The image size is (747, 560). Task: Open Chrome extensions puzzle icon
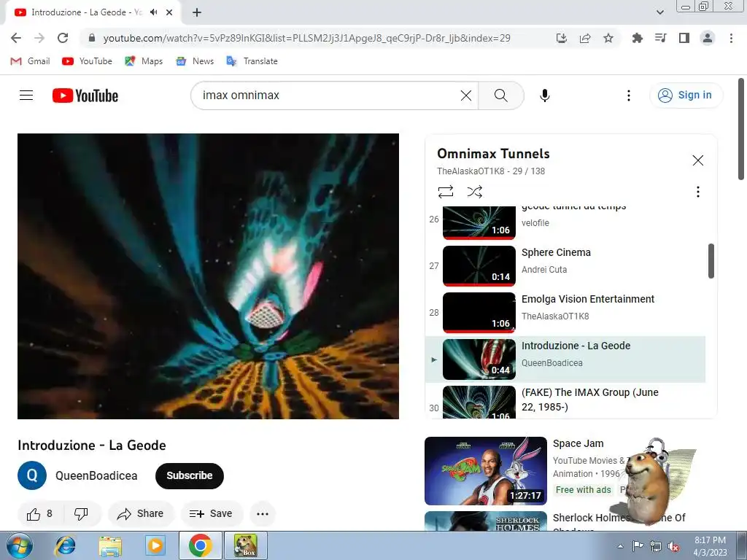click(637, 38)
